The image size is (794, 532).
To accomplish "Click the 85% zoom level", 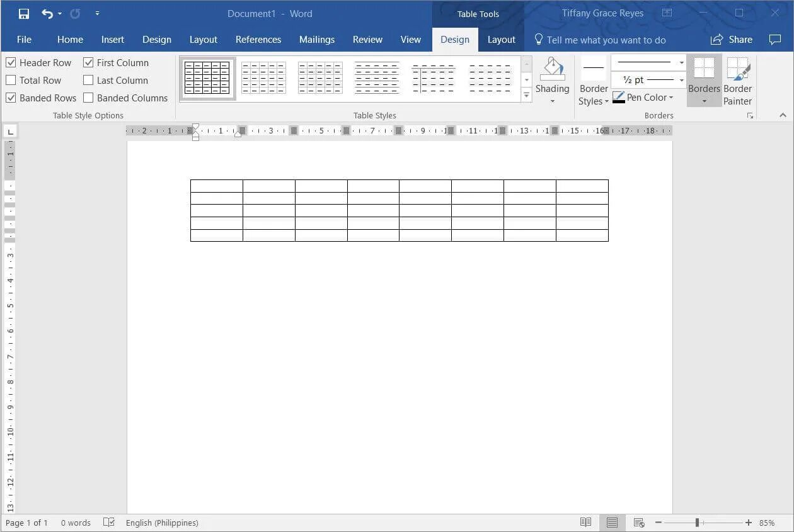I will click(x=767, y=523).
